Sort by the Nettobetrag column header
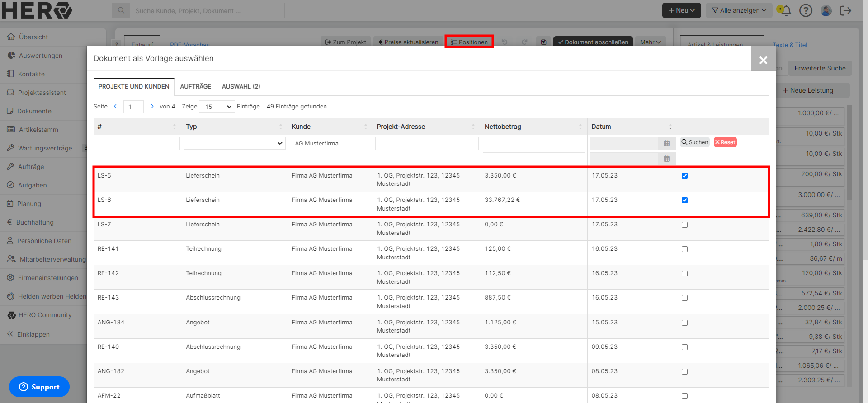Image resolution: width=868 pixels, height=403 pixels. 533,127
